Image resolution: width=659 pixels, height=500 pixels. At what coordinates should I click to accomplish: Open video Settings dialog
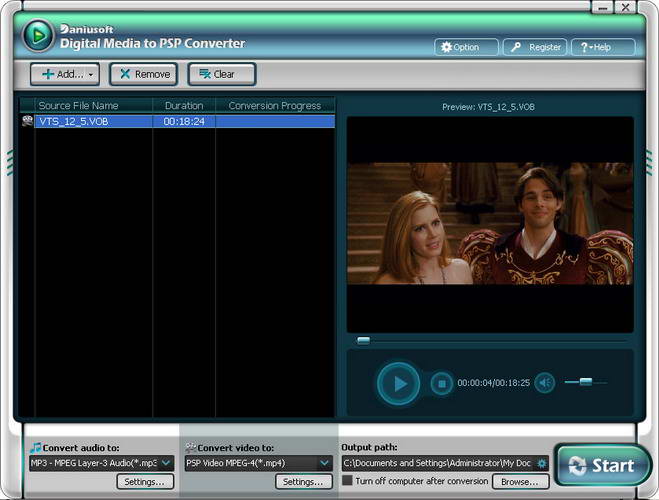[x=303, y=482]
